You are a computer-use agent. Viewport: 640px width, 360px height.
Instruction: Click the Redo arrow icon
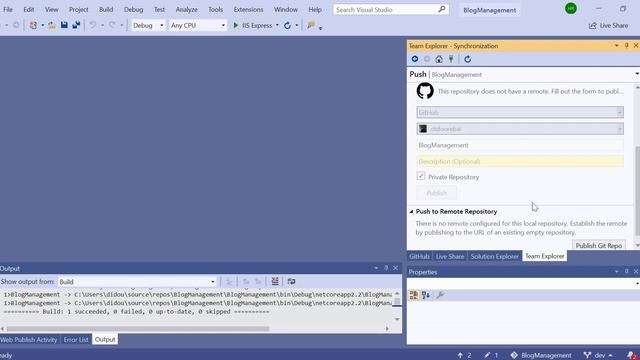112,25
